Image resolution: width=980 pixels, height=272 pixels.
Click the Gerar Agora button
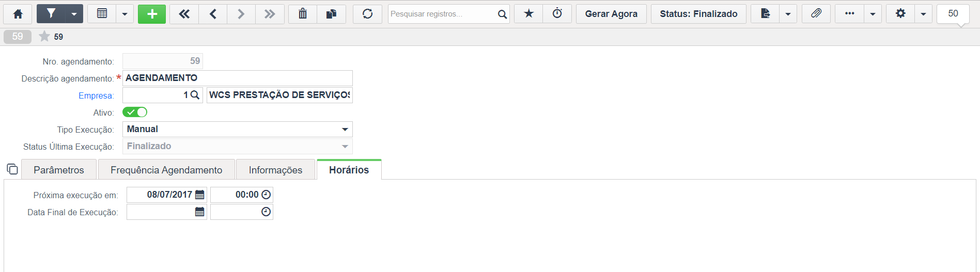(611, 14)
